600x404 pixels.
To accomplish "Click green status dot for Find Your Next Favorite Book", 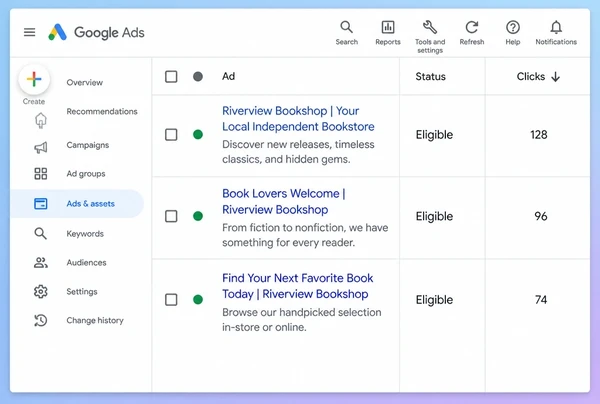I will tap(198, 300).
